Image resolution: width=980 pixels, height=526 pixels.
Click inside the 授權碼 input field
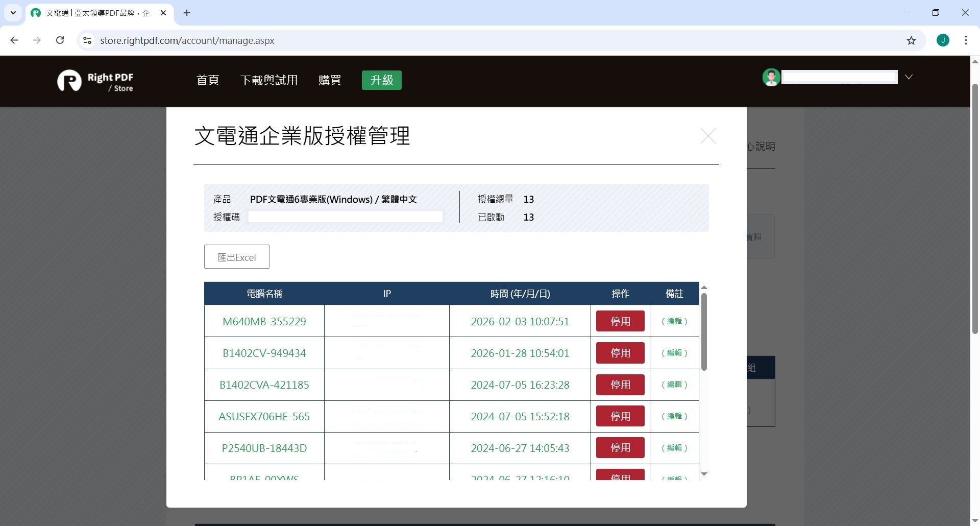pos(345,217)
